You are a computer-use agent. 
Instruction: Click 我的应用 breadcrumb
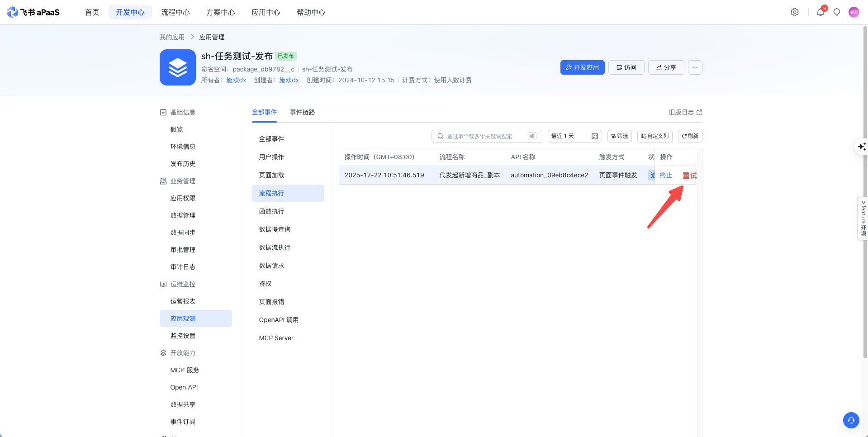tap(172, 37)
